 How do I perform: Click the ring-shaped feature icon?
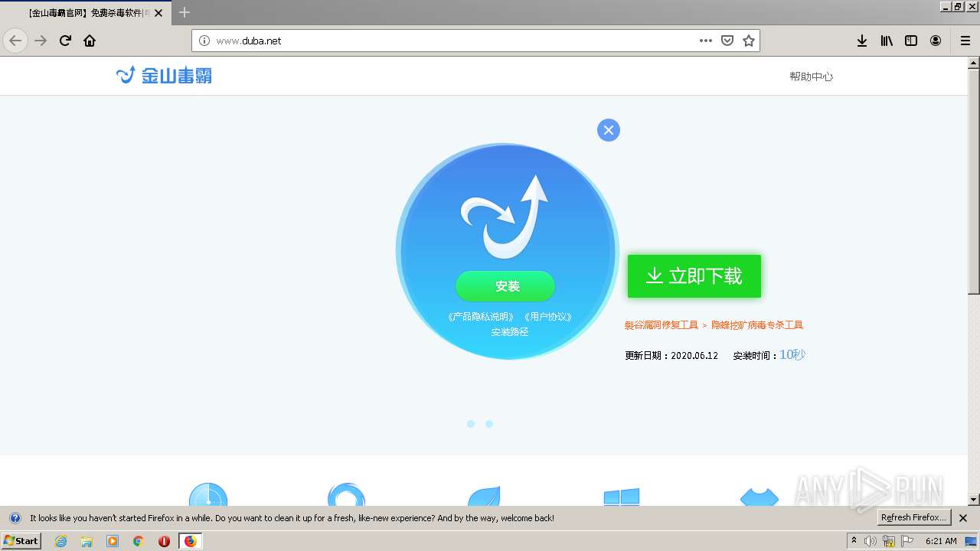coord(346,494)
